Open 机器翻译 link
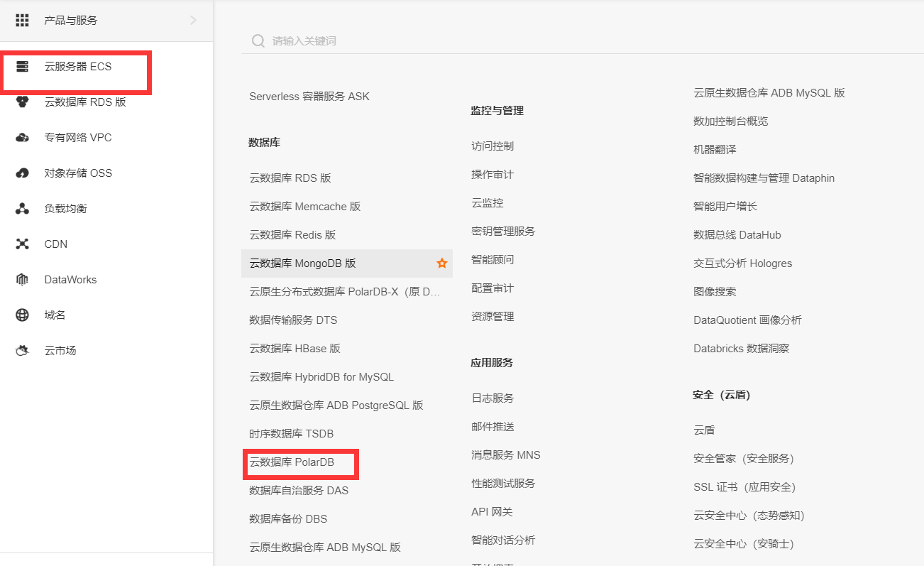 (715, 150)
